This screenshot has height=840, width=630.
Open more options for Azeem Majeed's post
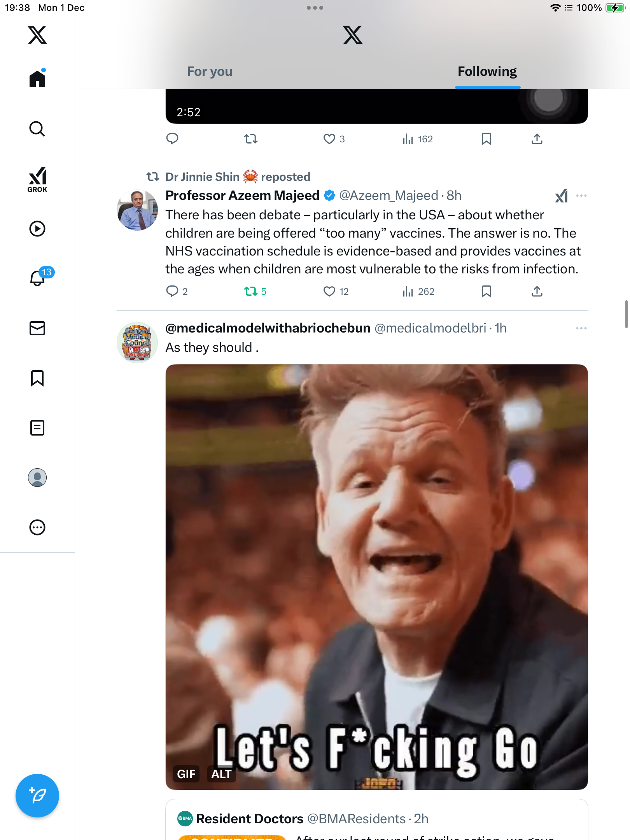click(581, 196)
